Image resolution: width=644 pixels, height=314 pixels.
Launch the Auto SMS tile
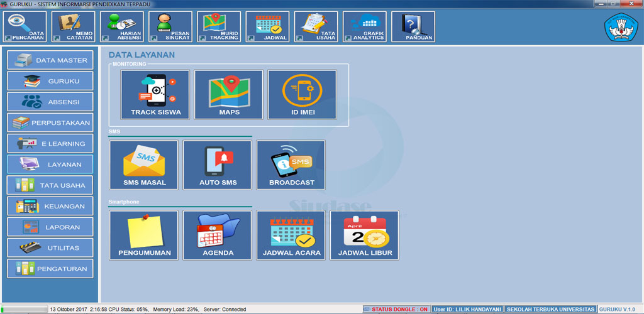pos(218,165)
